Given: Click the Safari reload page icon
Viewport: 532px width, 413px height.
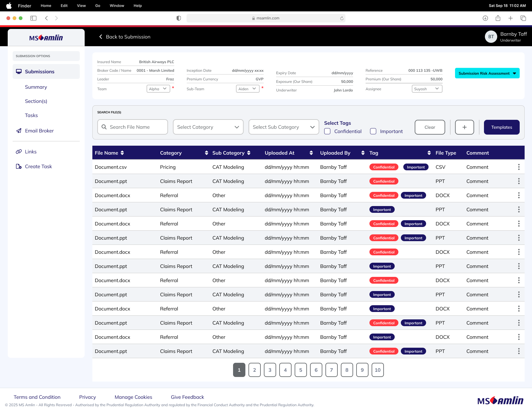Looking at the screenshot, I should [x=342, y=18].
